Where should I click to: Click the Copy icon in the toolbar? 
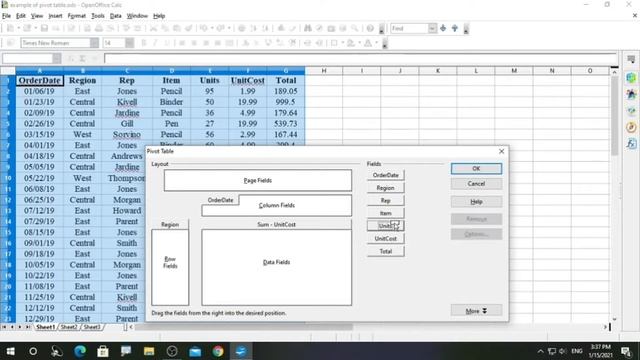pos(165,28)
